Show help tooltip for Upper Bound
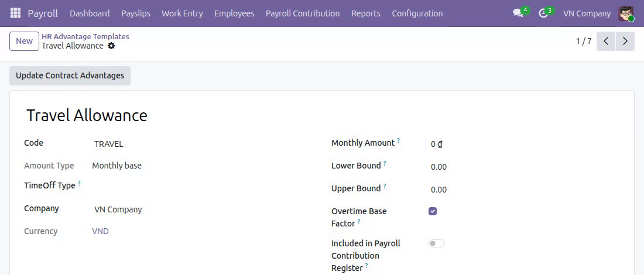644x275 pixels. (x=385, y=186)
